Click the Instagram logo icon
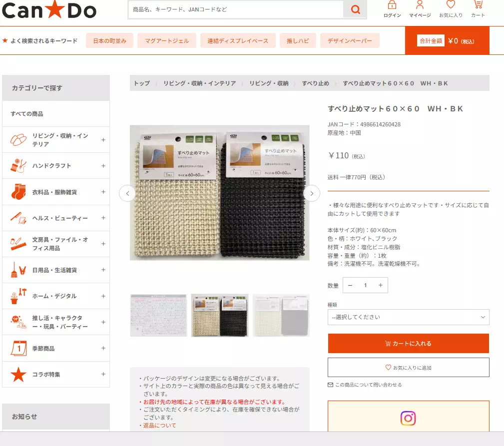The image size is (504, 446). coord(408,418)
